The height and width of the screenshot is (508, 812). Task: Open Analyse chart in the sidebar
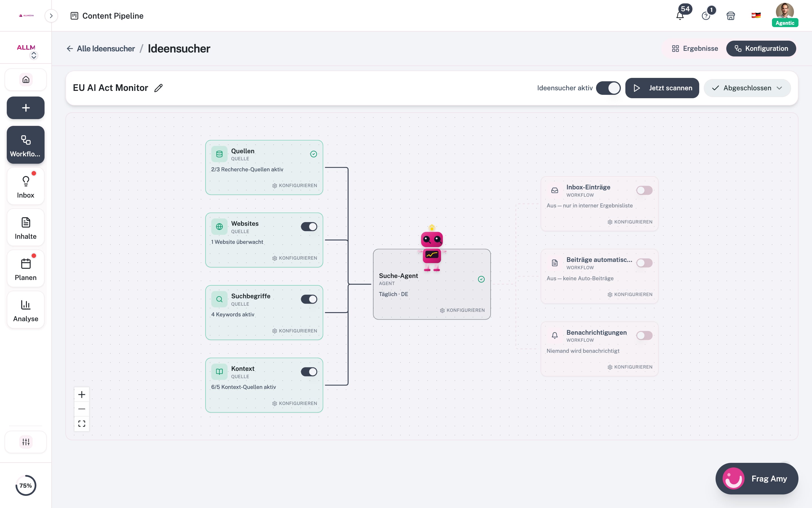[26, 310]
